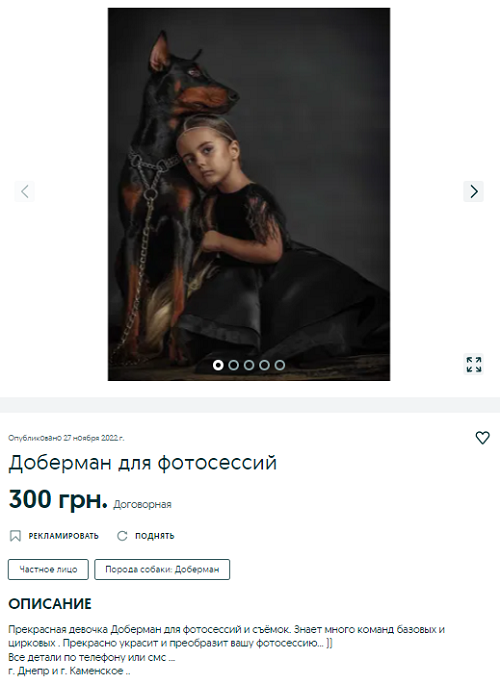Click the listing title Доберман для фотосессий
The width and height of the screenshot is (500, 684).
pos(143,463)
